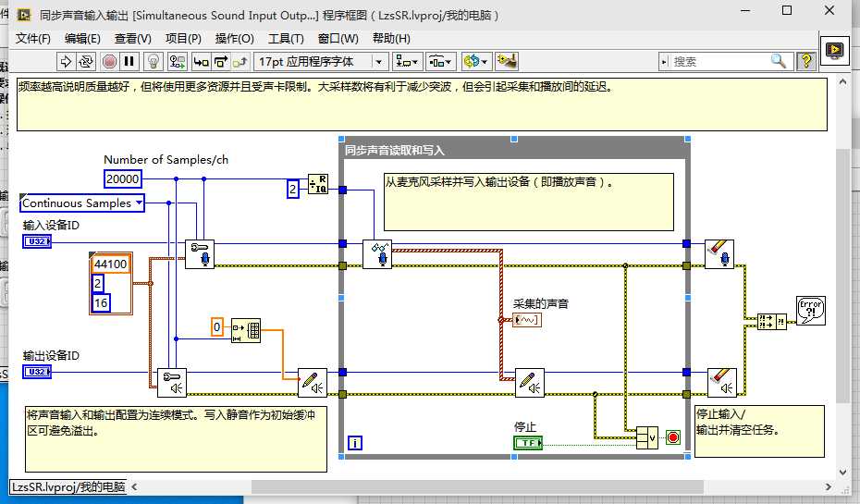The image size is (860, 504).
Task: Click the loop stop condition terminal
Action: (x=673, y=437)
